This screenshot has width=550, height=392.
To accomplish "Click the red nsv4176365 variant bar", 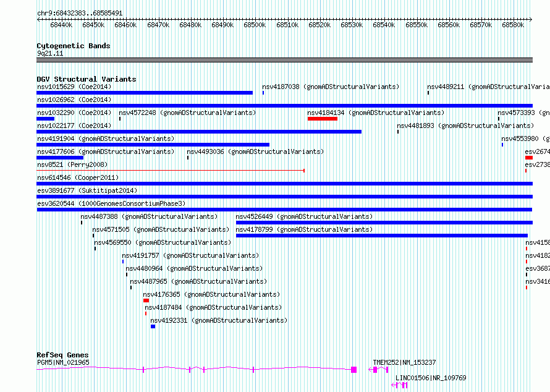I will (146, 300).
